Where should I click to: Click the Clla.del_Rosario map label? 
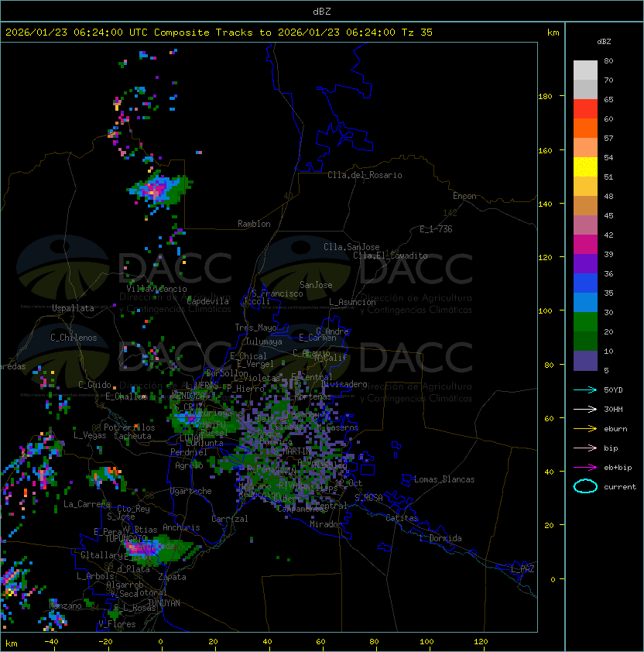pos(365,175)
